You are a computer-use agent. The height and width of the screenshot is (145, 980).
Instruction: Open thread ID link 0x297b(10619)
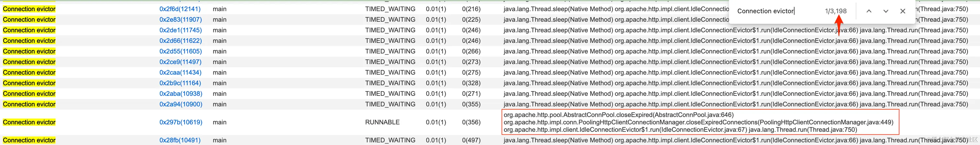click(x=181, y=122)
